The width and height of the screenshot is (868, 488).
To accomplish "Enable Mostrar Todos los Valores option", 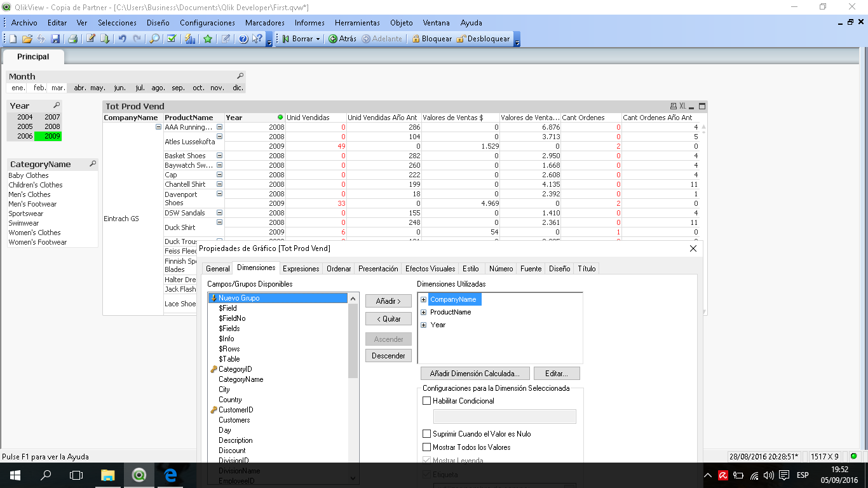I will point(425,447).
